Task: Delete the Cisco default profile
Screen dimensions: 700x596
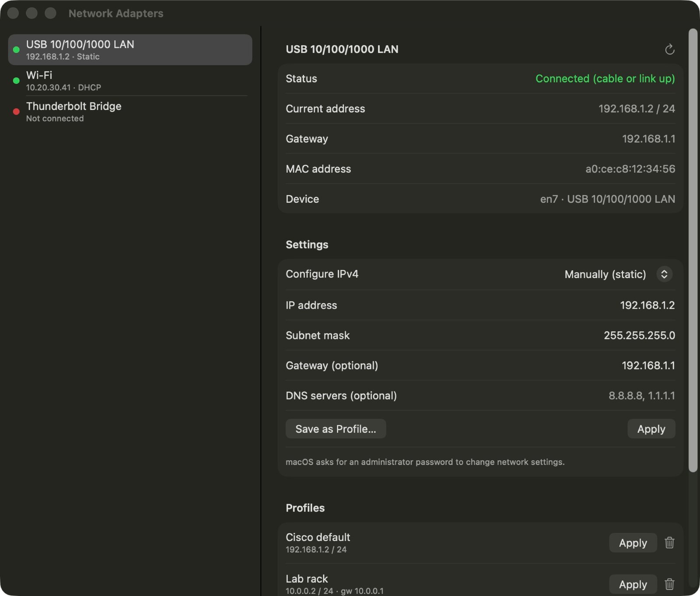Action: [669, 543]
